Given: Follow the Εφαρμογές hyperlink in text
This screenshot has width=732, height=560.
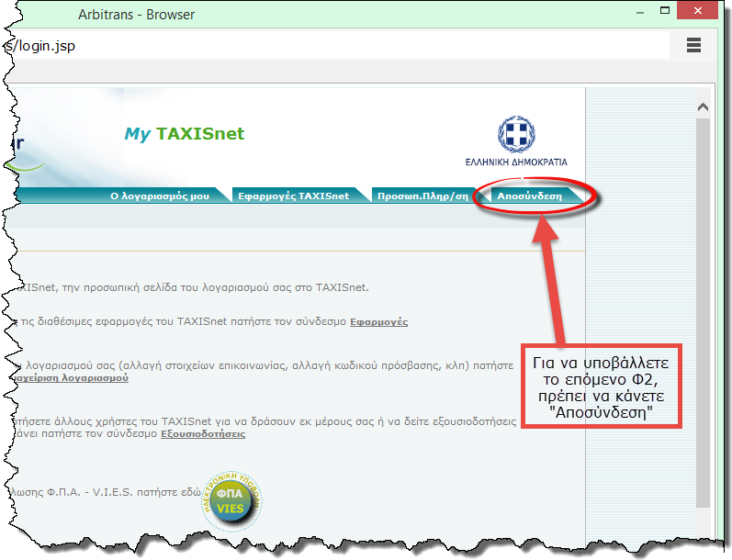Looking at the screenshot, I should (378, 322).
